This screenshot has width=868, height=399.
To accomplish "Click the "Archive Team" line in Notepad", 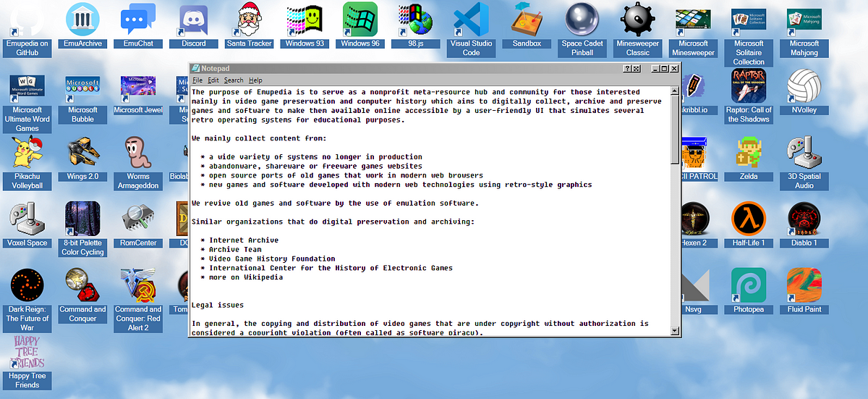I will click(235, 250).
